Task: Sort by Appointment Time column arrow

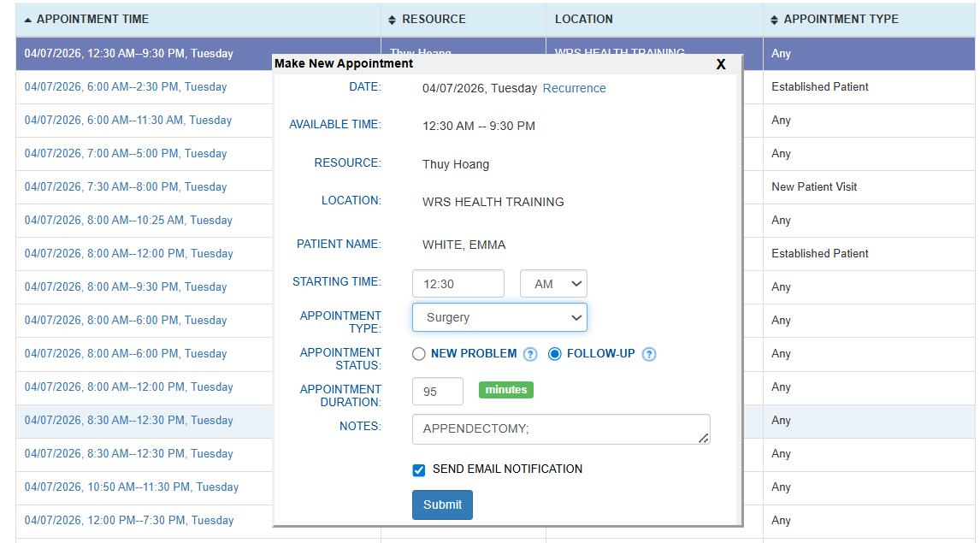Action: [28, 19]
